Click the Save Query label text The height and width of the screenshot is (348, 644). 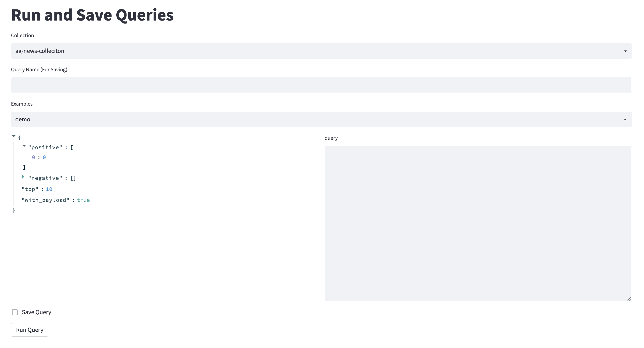pyautogui.click(x=37, y=312)
